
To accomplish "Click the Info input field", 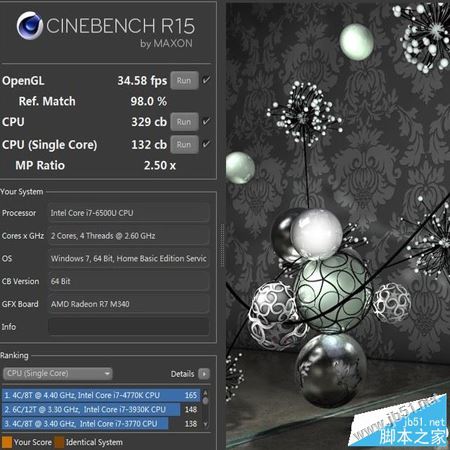I will [129, 327].
